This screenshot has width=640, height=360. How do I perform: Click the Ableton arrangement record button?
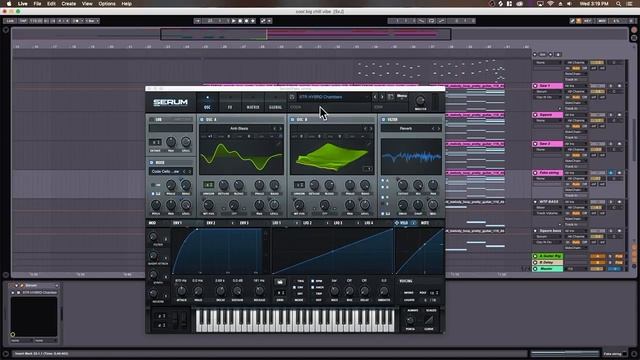point(247,21)
